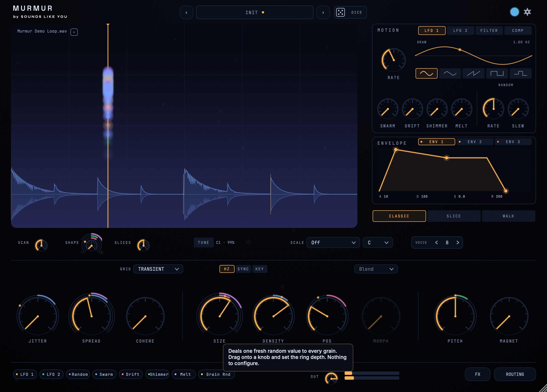Open the INIT preset selector

point(255,12)
